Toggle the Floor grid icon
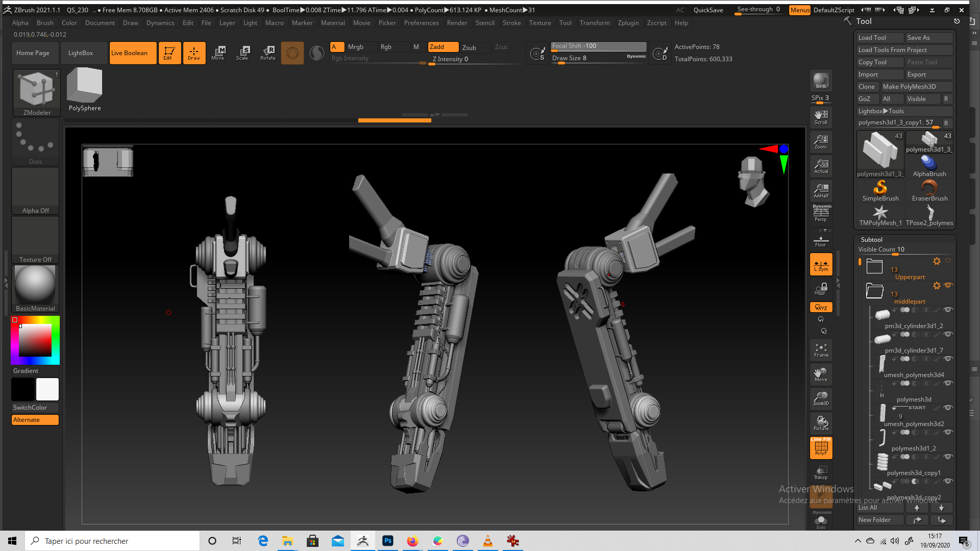 click(821, 239)
